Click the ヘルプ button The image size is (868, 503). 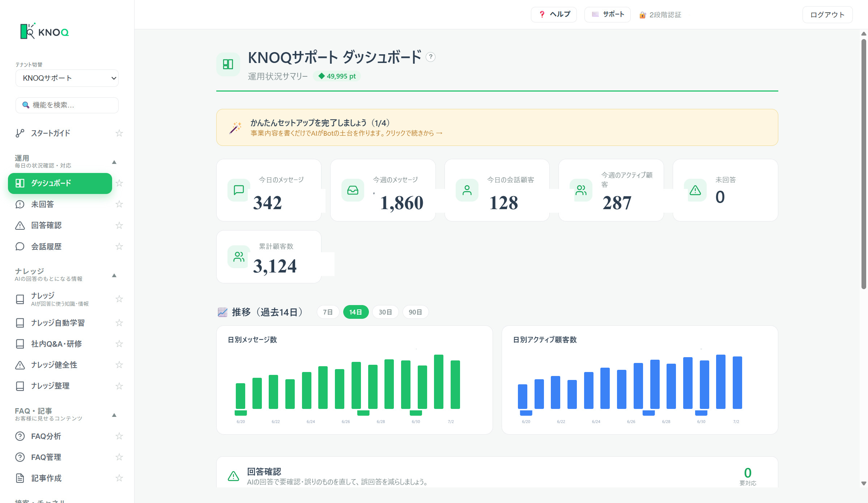pyautogui.click(x=554, y=14)
